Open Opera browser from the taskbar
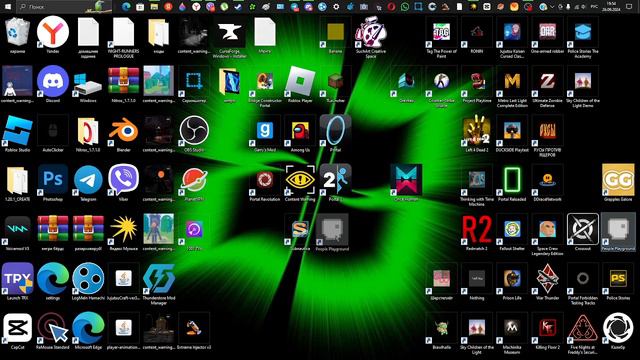This screenshot has width=640, height=360. (391, 7)
